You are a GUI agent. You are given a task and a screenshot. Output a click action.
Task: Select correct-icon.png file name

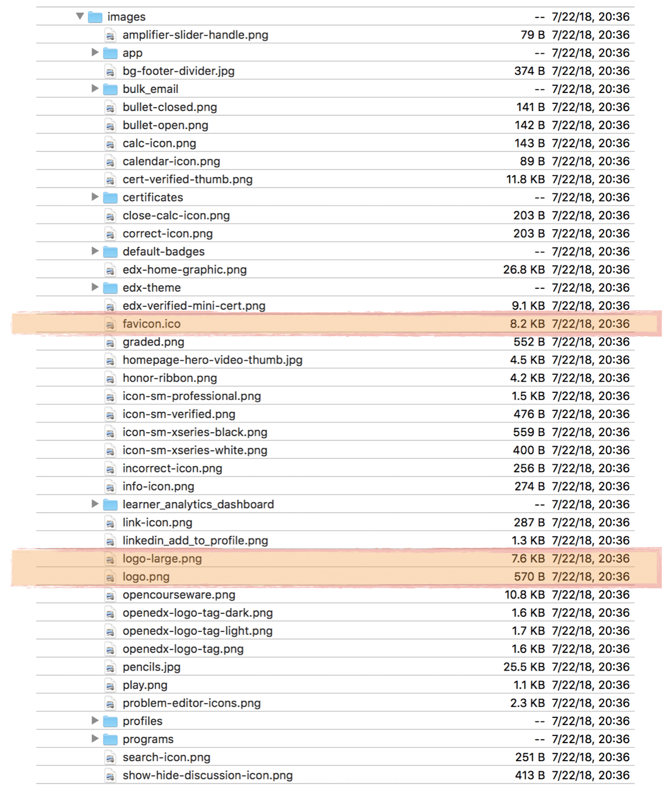(168, 233)
